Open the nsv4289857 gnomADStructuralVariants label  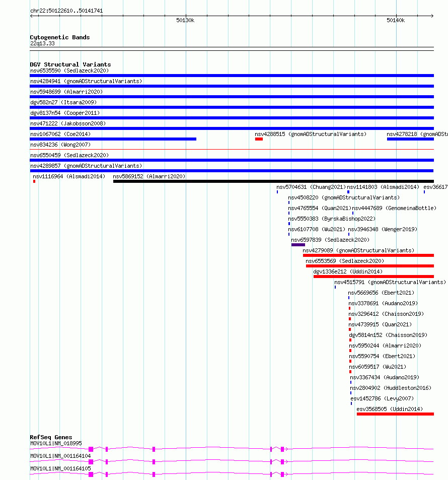coord(86,166)
